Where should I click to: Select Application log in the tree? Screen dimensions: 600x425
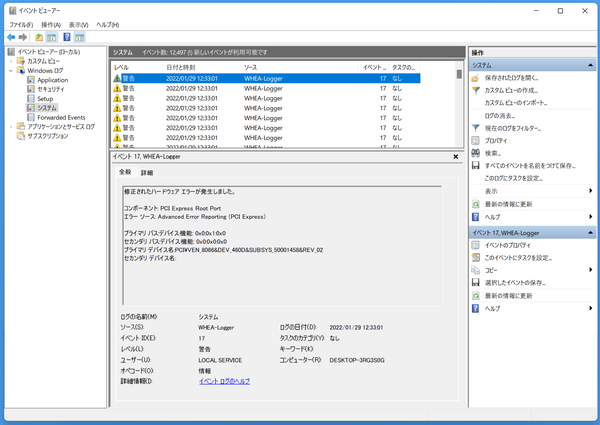point(53,80)
